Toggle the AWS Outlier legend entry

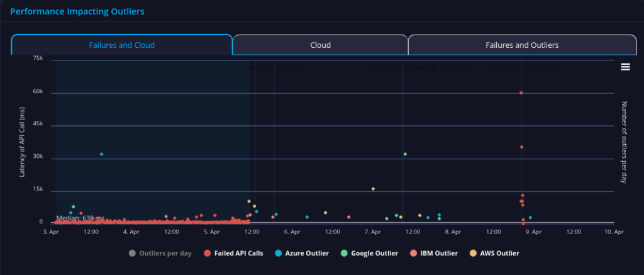click(x=494, y=253)
